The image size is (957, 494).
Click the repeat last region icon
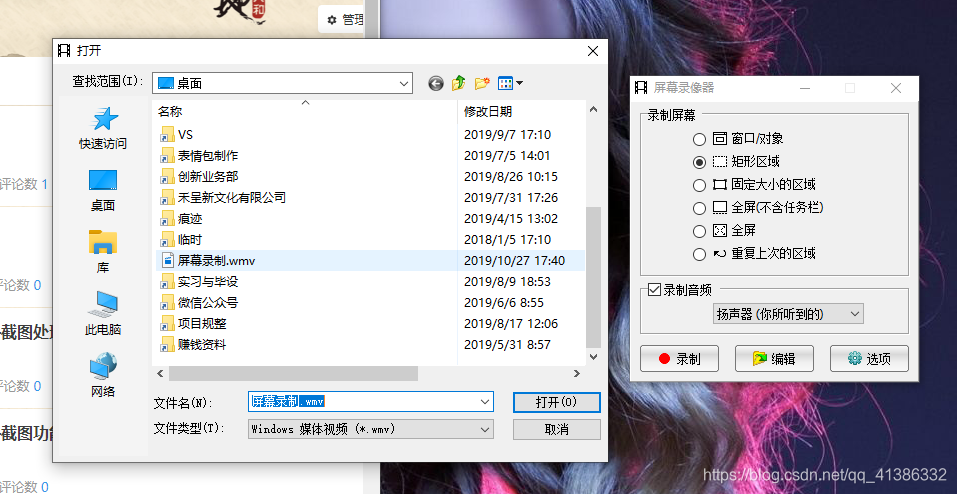pos(720,253)
